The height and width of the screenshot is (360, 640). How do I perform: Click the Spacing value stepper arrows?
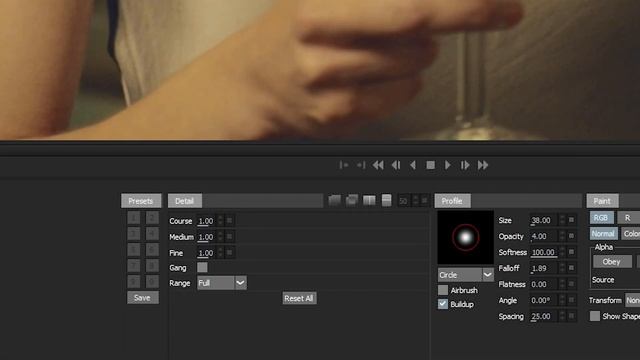pyautogui.click(x=562, y=316)
